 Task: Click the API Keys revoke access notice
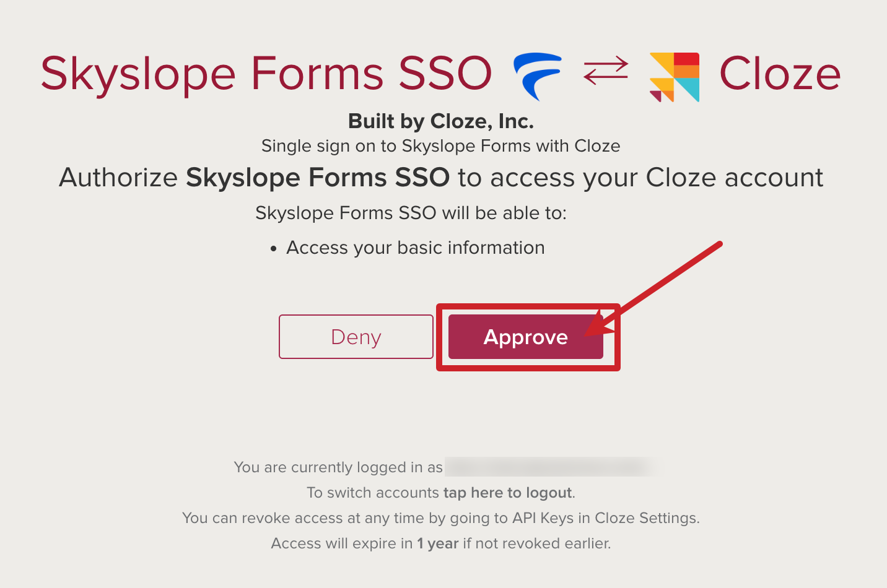click(x=441, y=518)
